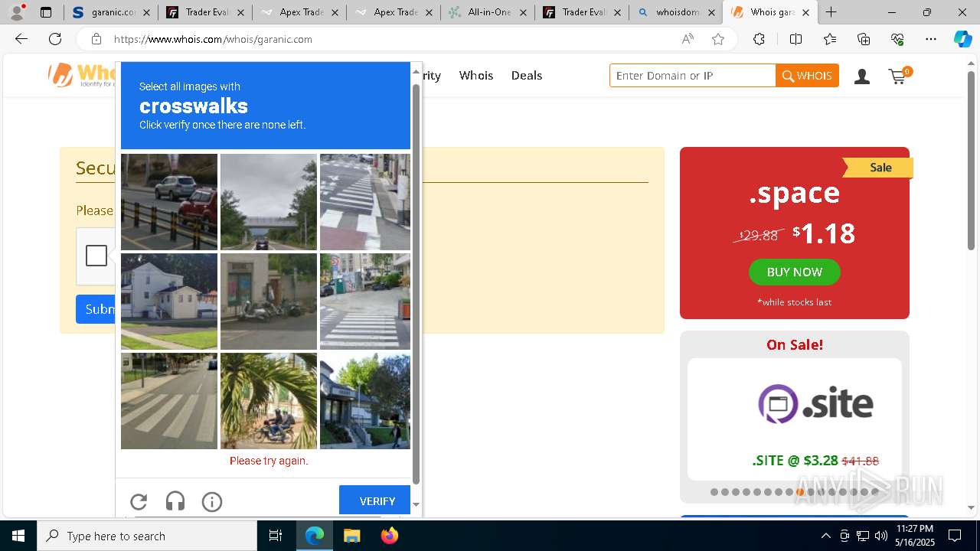Open the notifications center

(955, 536)
